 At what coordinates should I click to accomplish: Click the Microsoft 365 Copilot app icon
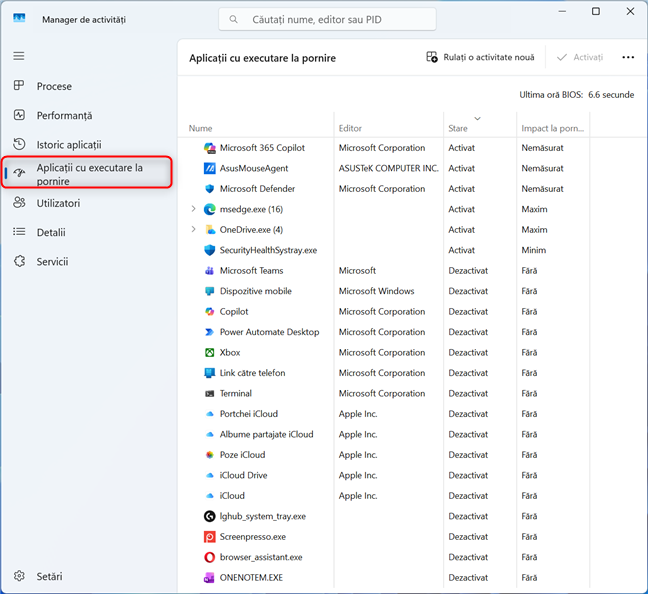210,148
